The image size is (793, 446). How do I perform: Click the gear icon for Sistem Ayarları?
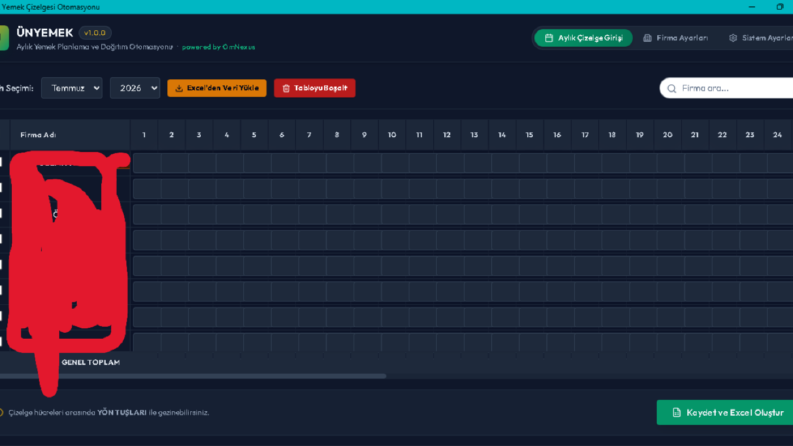coord(733,38)
